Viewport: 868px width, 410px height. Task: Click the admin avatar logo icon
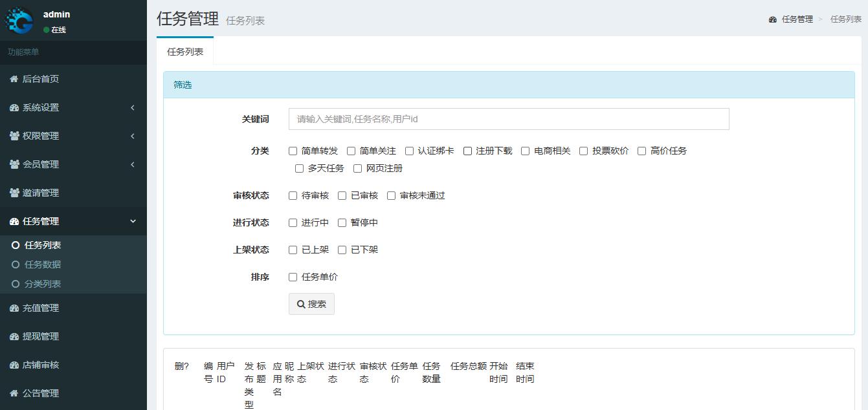20,19
